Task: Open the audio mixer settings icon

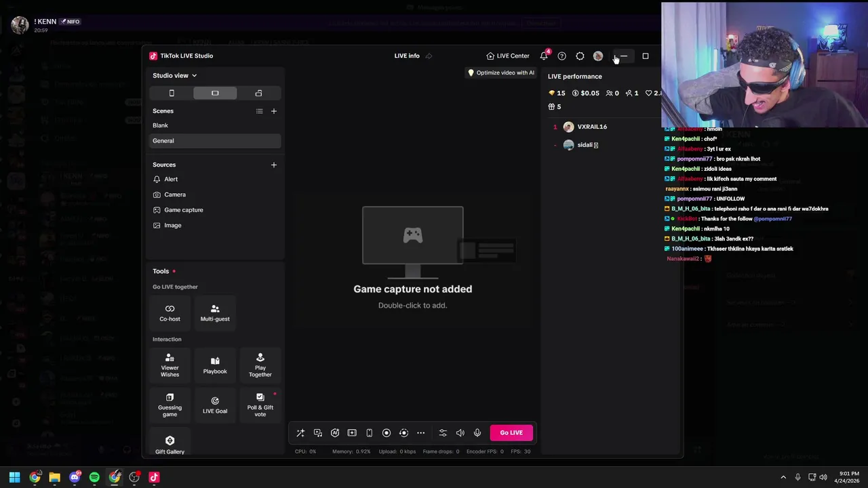Action: (443, 432)
